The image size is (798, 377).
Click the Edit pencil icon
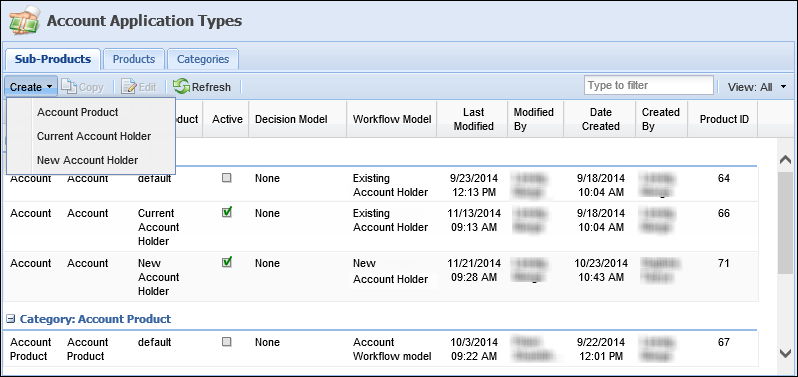tap(129, 87)
